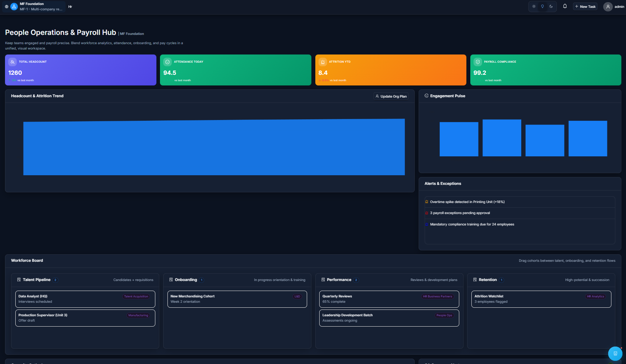
Task: Click the admin profile avatar icon
Action: [x=608, y=6]
